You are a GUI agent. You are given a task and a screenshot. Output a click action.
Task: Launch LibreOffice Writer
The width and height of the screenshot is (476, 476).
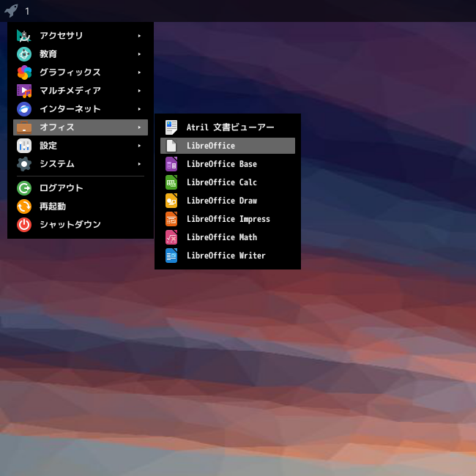coord(228,256)
